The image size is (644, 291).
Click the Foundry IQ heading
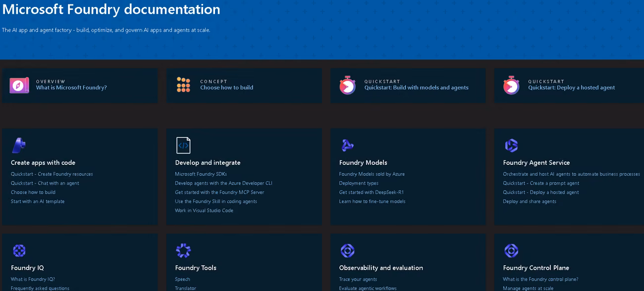click(27, 268)
